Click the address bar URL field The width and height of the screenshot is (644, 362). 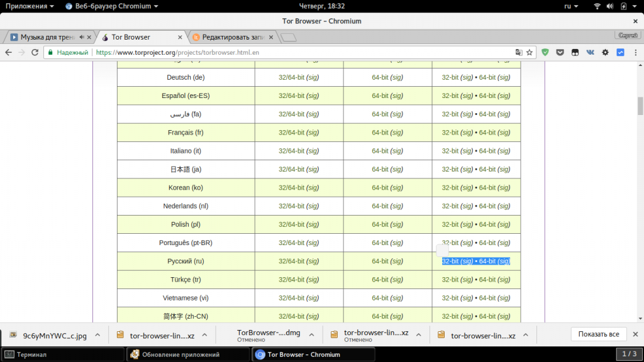click(x=302, y=53)
